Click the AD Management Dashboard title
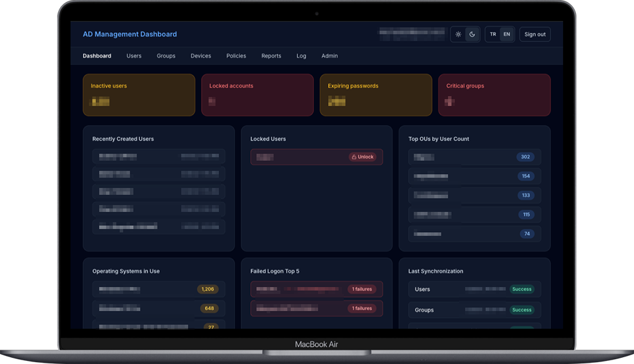The image size is (634, 364). [x=130, y=35]
